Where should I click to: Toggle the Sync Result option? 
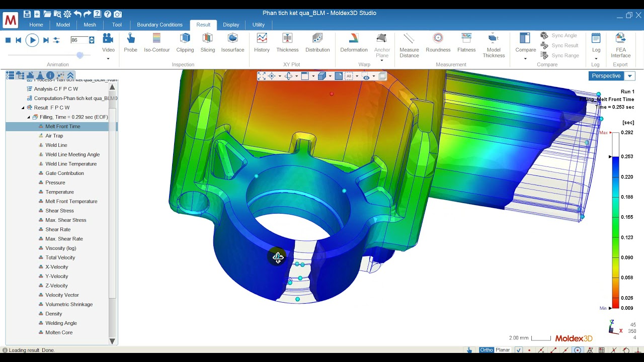click(x=559, y=46)
